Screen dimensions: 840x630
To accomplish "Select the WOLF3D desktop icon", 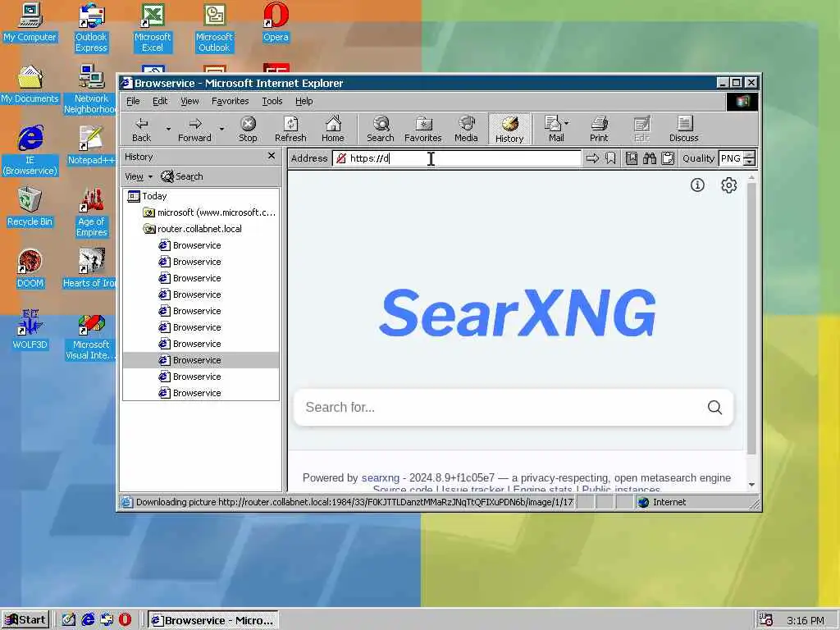I will click(x=30, y=330).
